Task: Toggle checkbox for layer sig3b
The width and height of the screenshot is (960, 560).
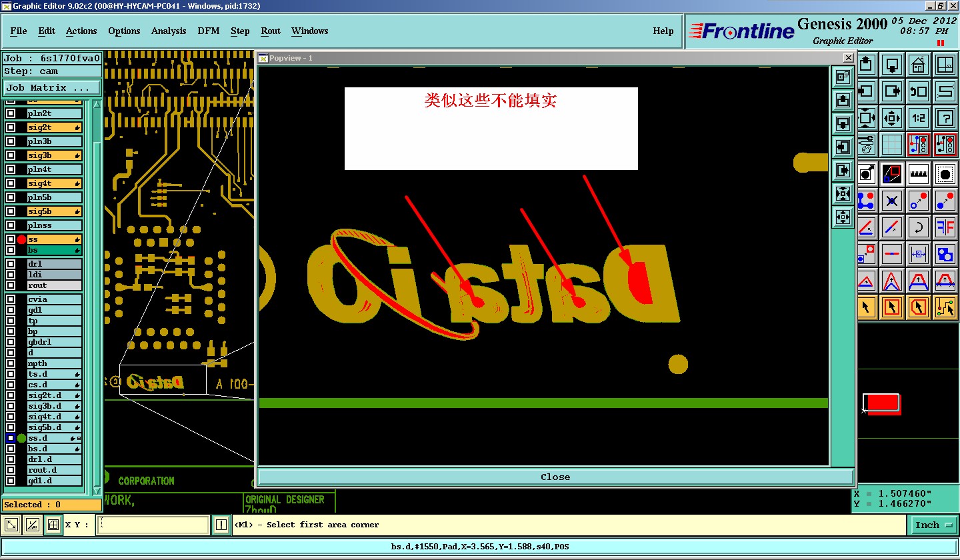Action: click(11, 155)
